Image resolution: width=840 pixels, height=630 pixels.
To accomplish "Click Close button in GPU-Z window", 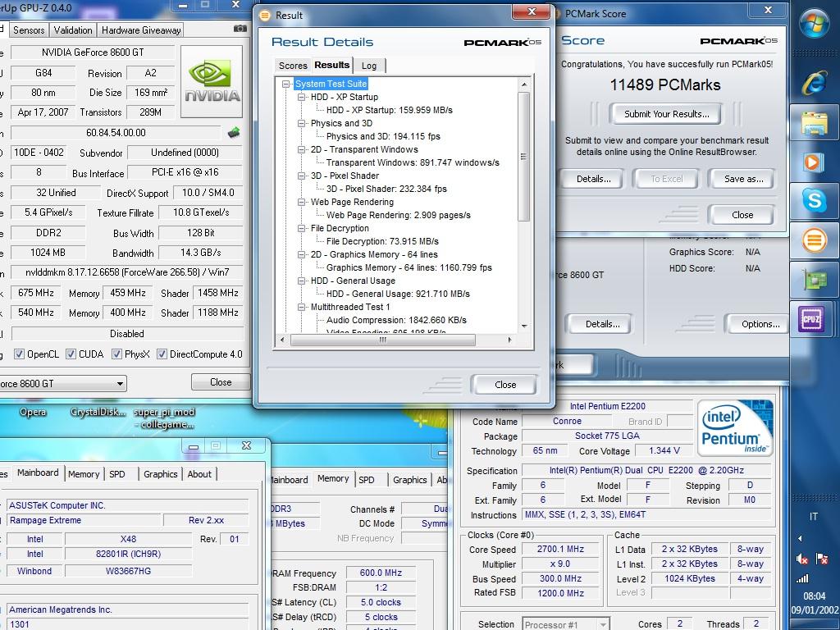I will 221,382.
